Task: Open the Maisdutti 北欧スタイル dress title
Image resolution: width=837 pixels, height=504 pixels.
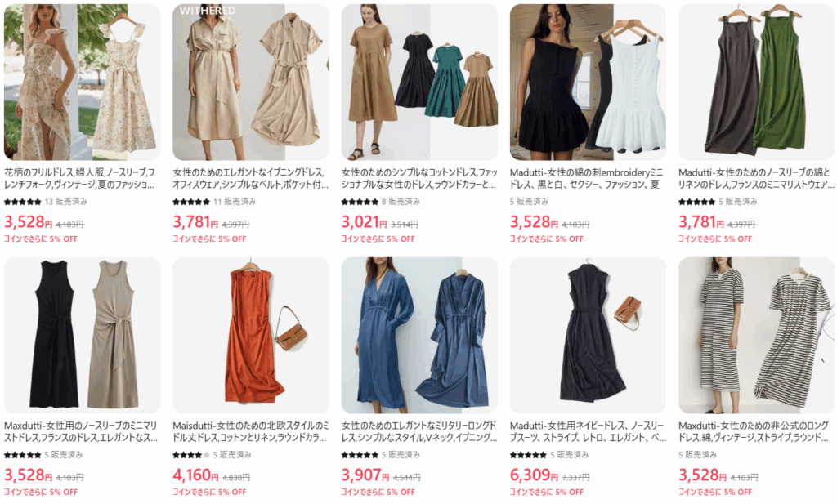Action: [x=250, y=432]
